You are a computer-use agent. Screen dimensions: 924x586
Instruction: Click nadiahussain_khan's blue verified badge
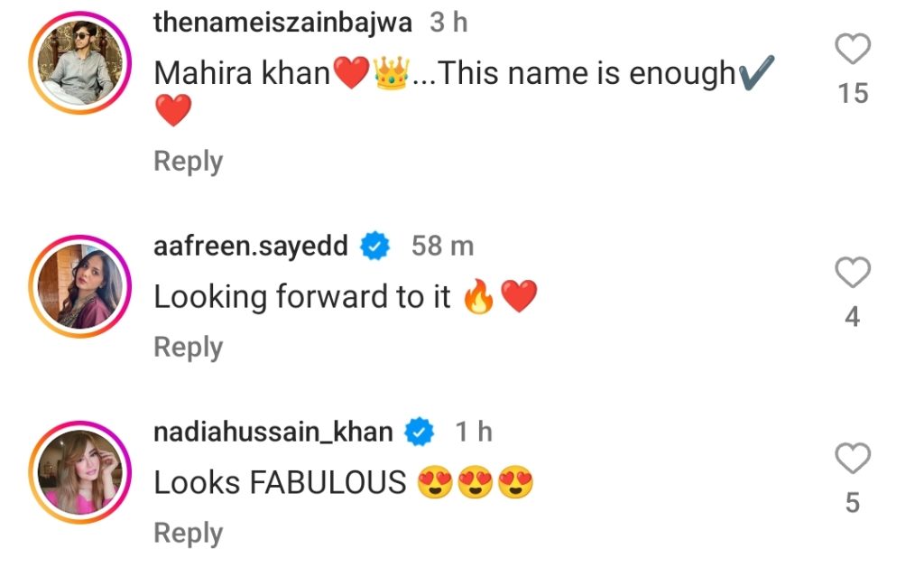(420, 433)
